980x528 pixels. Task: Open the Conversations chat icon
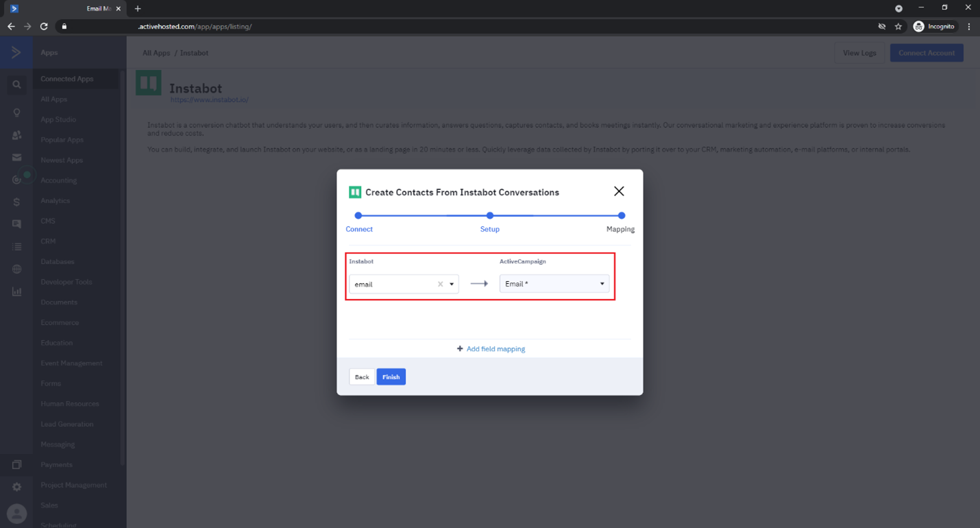click(x=16, y=224)
